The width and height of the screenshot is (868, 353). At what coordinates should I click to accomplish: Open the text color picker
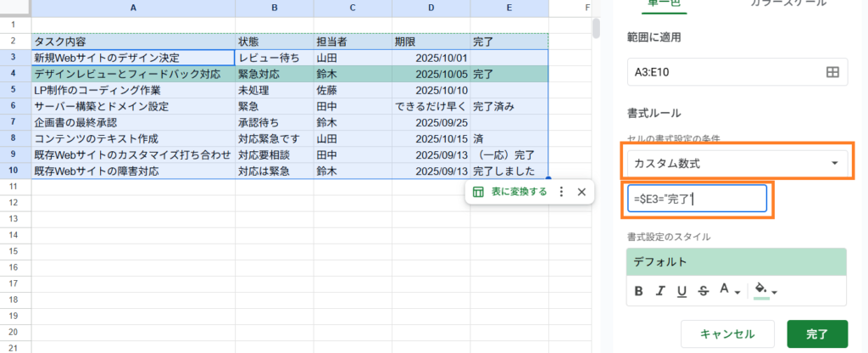[729, 291]
